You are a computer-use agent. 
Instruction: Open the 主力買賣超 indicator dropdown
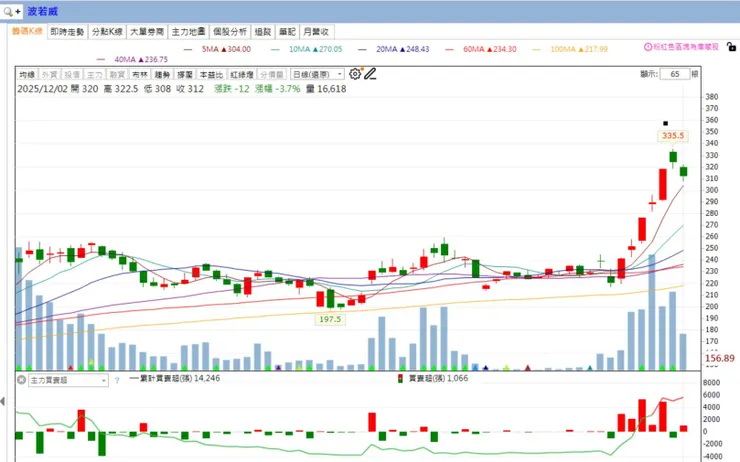pyautogui.click(x=68, y=380)
